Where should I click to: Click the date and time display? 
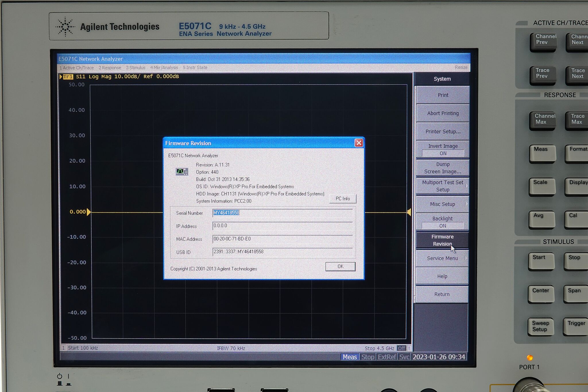pyautogui.click(x=439, y=357)
